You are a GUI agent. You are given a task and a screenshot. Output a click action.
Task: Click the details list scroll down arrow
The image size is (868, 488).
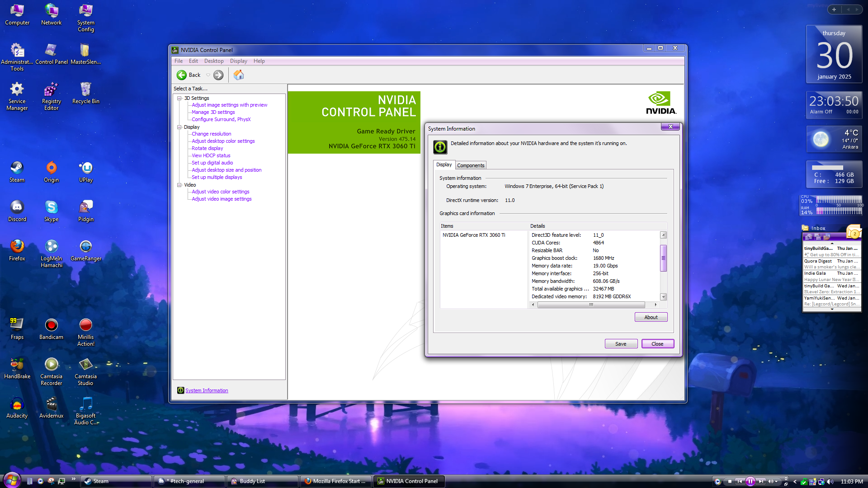tap(663, 297)
